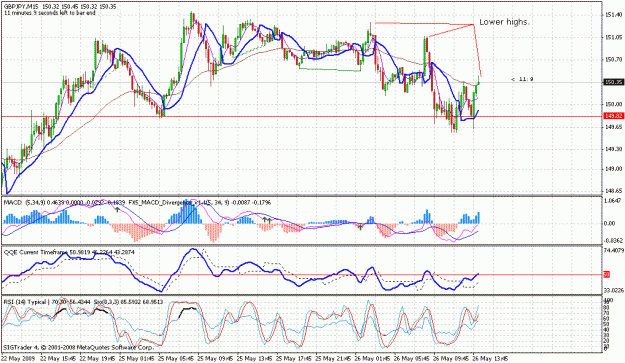Viewport: 625px width, 363px height.
Task: Click the 151.40 price axis label
Action: [x=614, y=15]
